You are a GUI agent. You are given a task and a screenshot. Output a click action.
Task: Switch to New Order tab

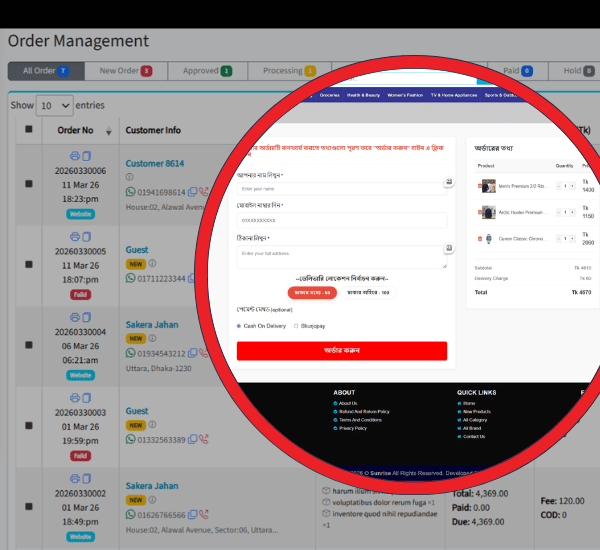(126, 71)
